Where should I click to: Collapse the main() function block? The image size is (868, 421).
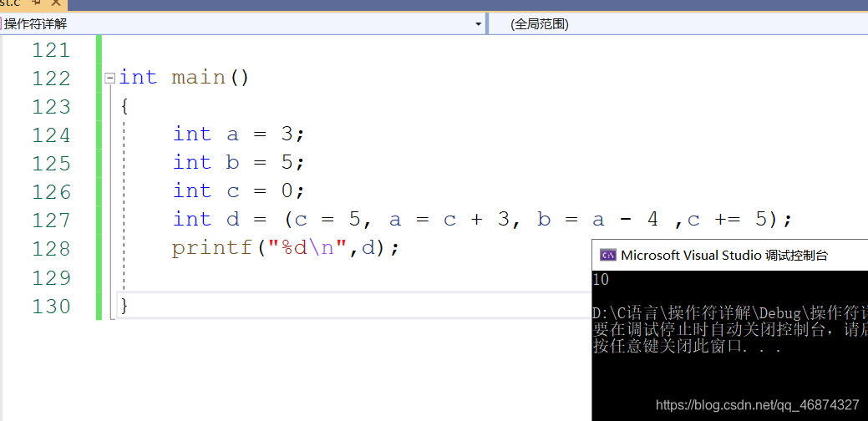[109, 78]
